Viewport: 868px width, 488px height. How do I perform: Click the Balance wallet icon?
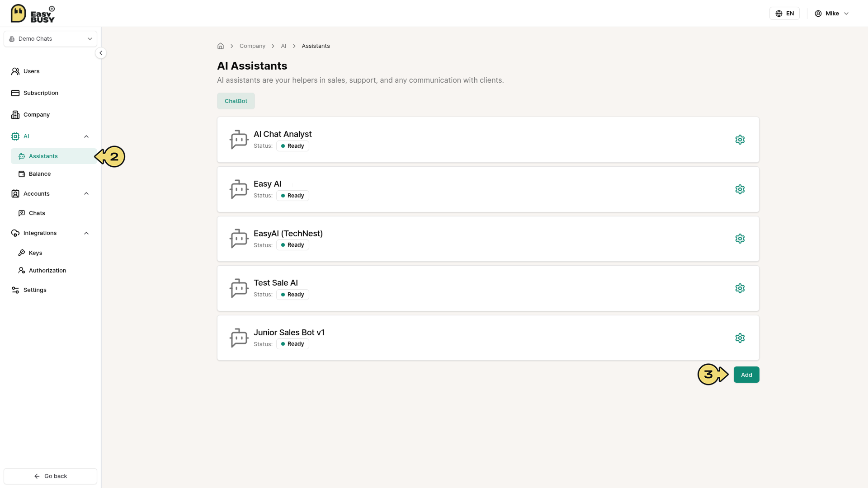22,174
